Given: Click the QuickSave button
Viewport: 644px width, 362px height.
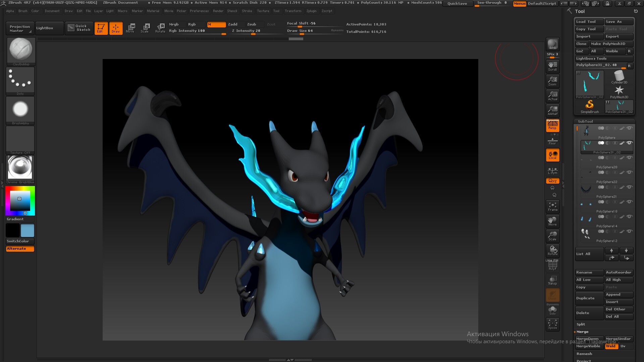Looking at the screenshot, I should click(458, 3).
